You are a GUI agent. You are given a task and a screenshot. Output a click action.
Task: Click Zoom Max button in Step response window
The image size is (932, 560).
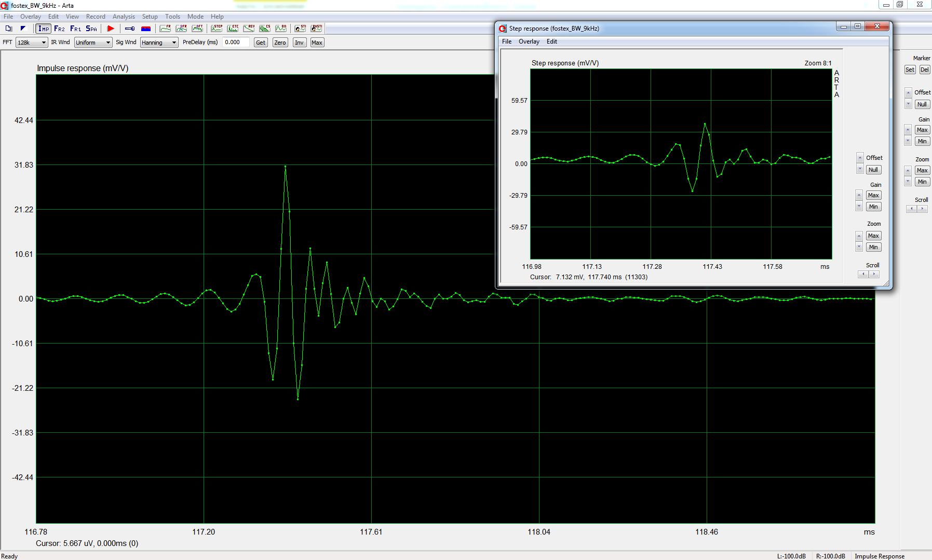point(873,236)
